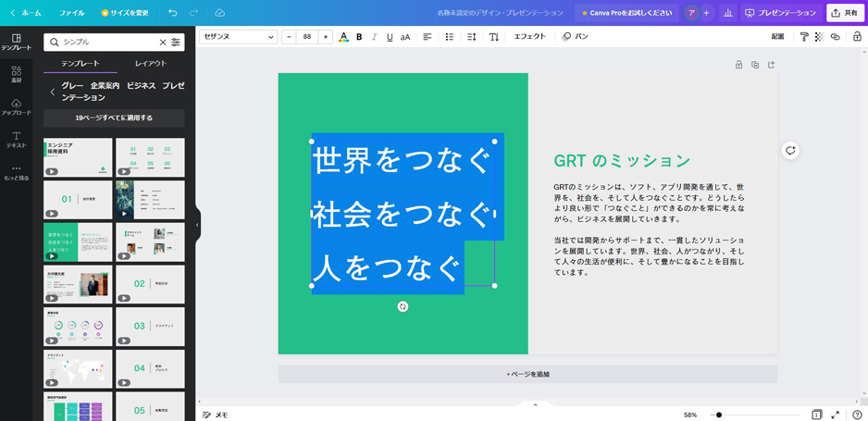Collapse the side panel with the chevron handle
Viewport: 868px width, 421px height.
pyautogui.click(x=197, y=224)
